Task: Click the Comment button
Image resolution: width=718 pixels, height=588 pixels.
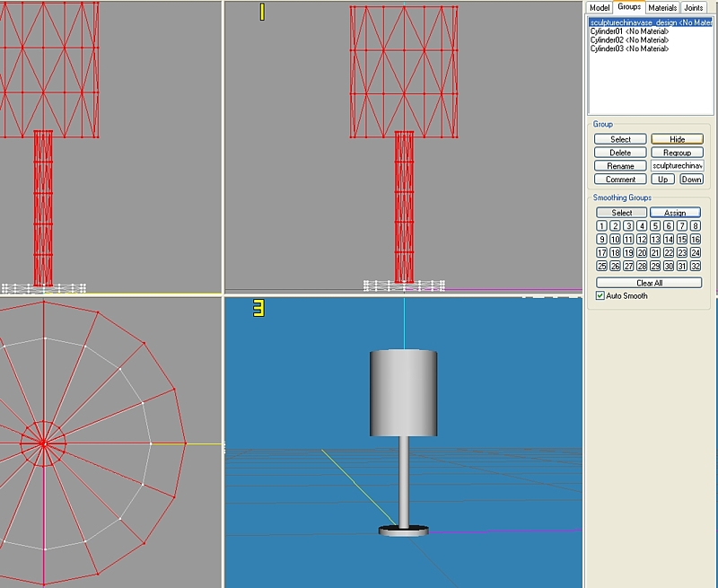Action: pos(620,180)
